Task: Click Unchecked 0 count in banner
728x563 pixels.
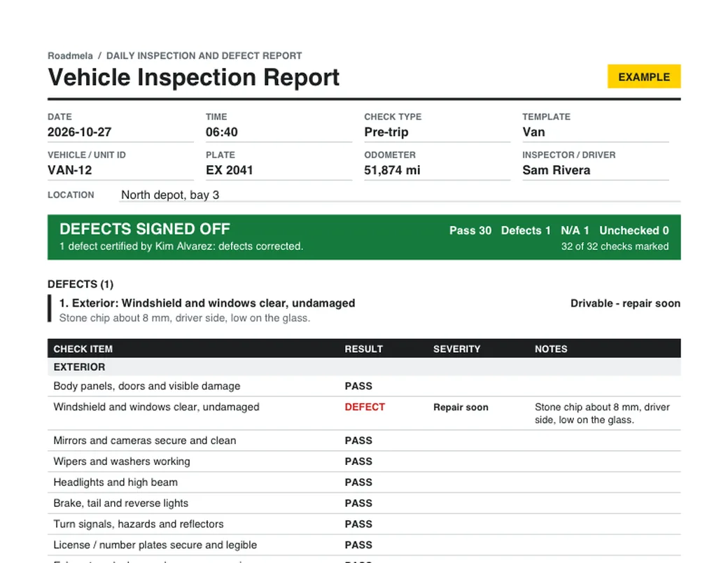Action: point(634,230)
